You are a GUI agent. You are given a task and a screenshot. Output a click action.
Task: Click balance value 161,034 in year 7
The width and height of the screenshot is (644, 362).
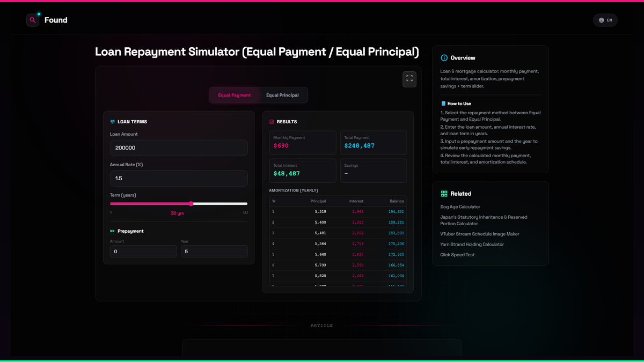coord(397,276)
